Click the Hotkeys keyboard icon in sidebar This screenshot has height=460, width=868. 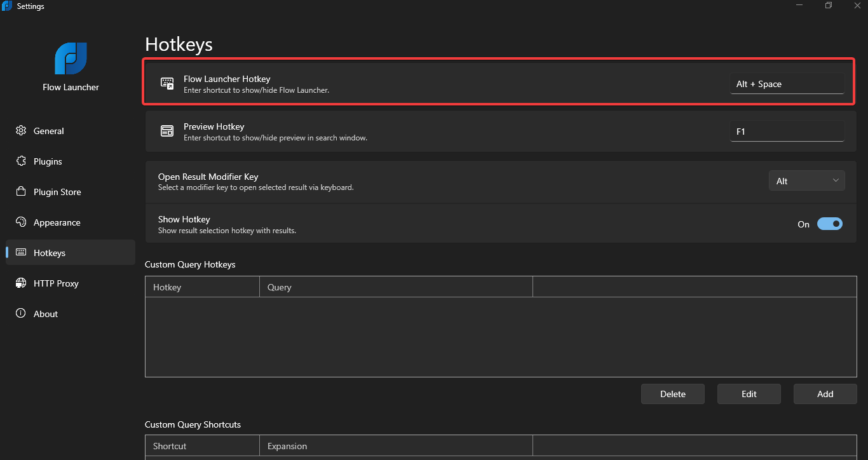[x=21, y=253]
